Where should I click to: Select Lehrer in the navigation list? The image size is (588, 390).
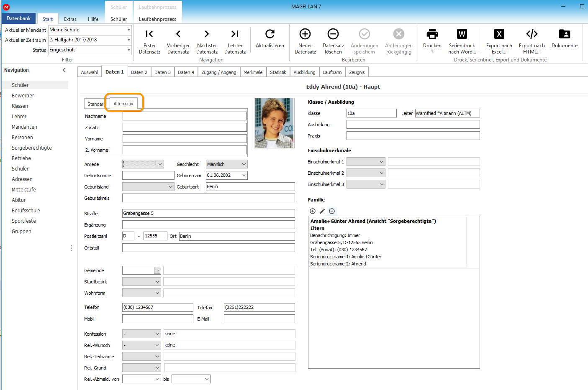(19, 117)
